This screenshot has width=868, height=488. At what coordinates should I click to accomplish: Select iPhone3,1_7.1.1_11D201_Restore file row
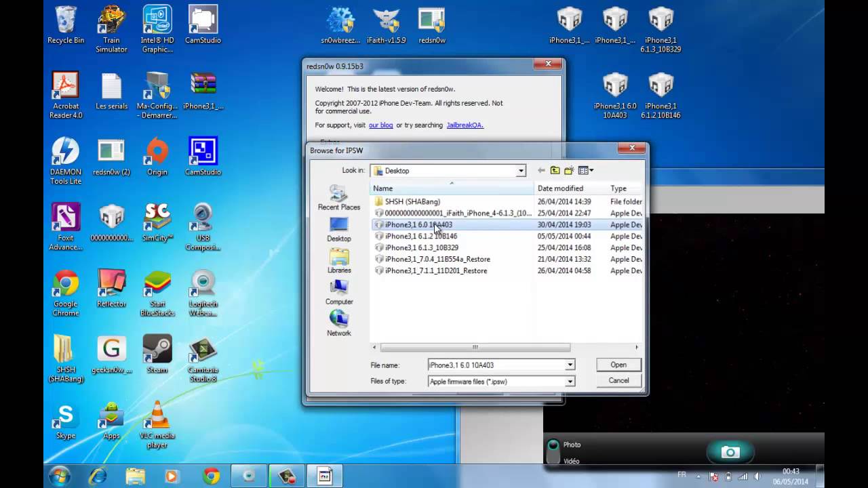(x=508, y=270)
